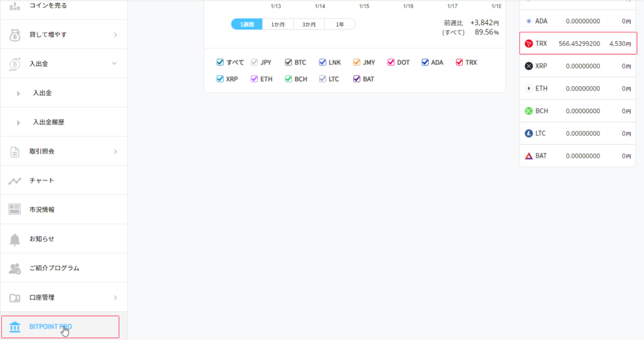Image resolution: width=644 pixels, height=340 pixels.
Task: Collapse the 入出金 section
Action: (x=115, y=63)
